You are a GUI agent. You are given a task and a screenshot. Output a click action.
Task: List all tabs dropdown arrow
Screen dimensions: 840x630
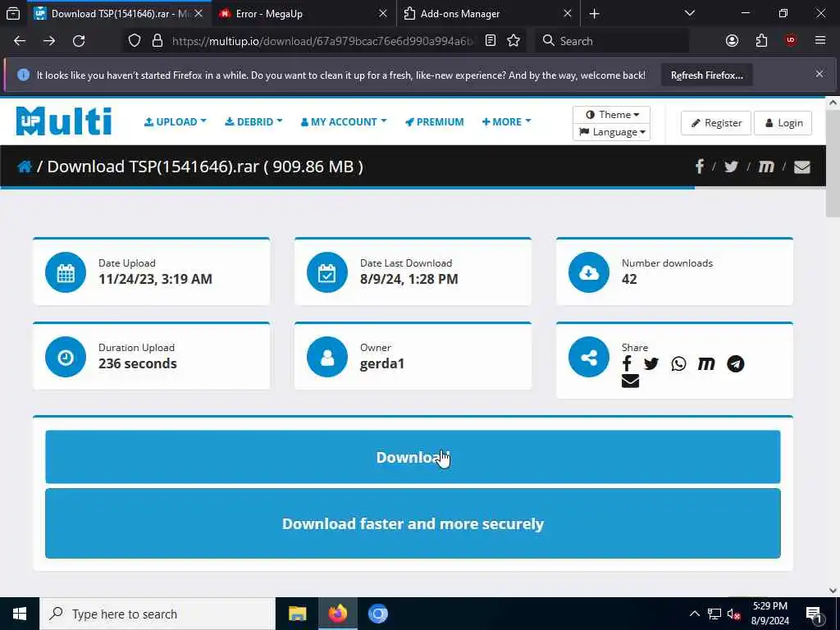coord(689,13)
